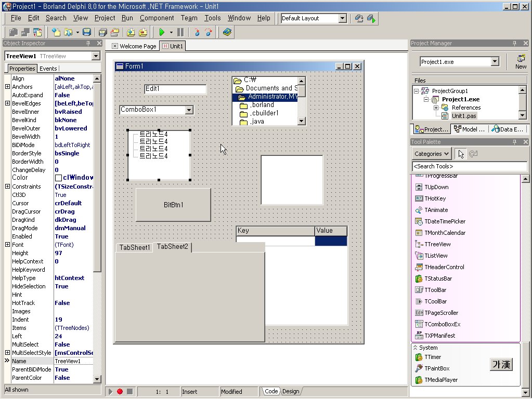Open the Categories dropdown in Tool Palette
532x399 pixels.
click(x=432, y=154)
